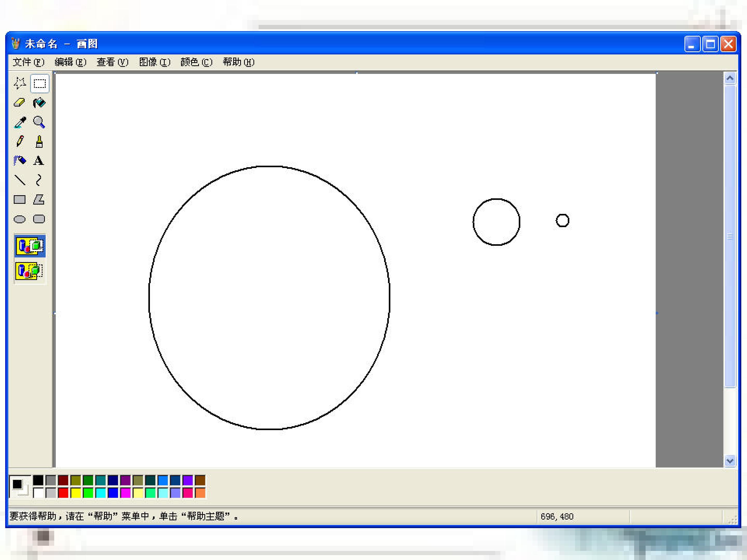Pick the Rectangle shape tool
The width and height of the screenshot is (747, 560).
(20, 199)
